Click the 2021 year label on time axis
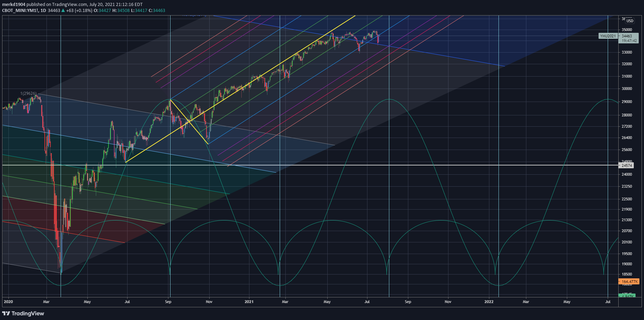Screen dimensions: 644x320 [x=249, y=302]
